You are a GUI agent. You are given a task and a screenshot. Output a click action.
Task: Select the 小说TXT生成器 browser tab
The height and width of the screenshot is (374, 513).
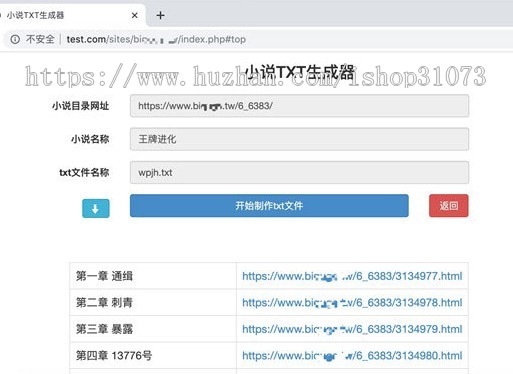point(72,15)
